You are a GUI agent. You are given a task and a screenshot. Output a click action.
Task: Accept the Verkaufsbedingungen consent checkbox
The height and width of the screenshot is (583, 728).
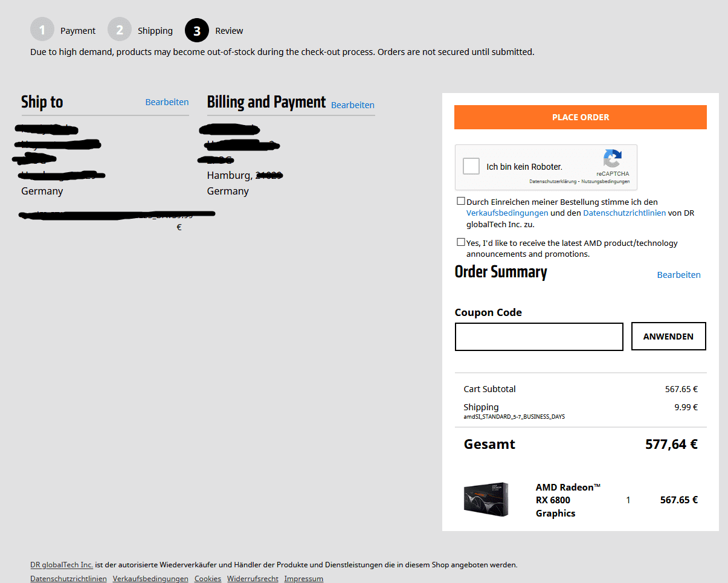tap(461, 202)
